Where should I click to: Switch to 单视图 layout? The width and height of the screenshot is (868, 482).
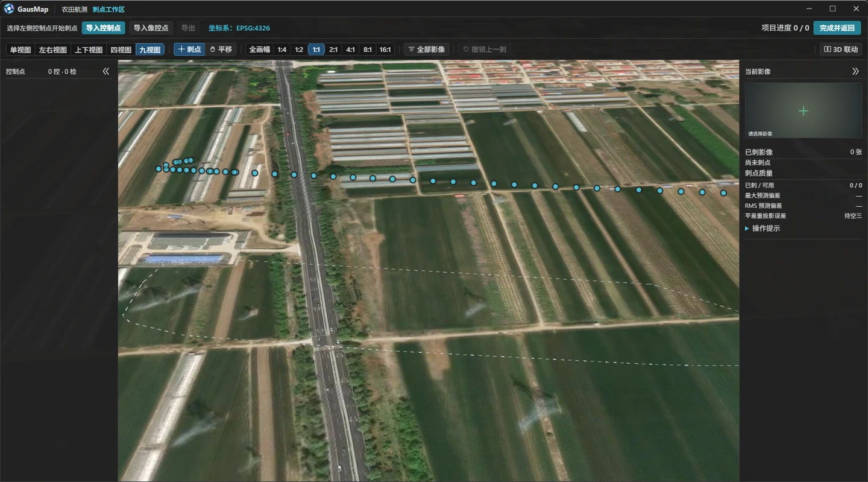click(20, 49)
